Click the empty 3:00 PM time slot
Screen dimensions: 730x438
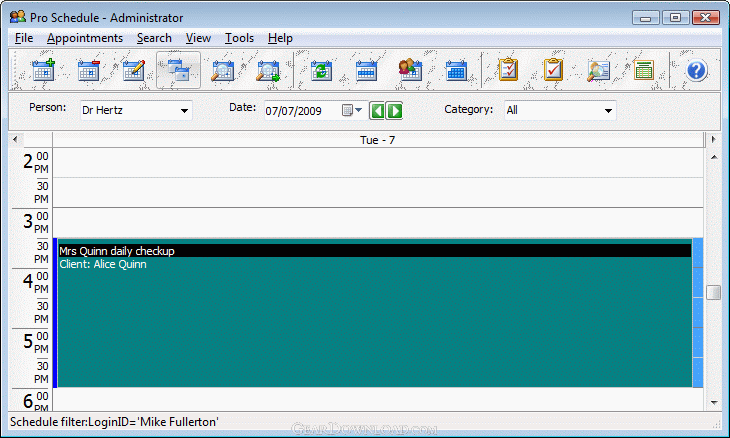pyautogui.click(x=378, y=222)
